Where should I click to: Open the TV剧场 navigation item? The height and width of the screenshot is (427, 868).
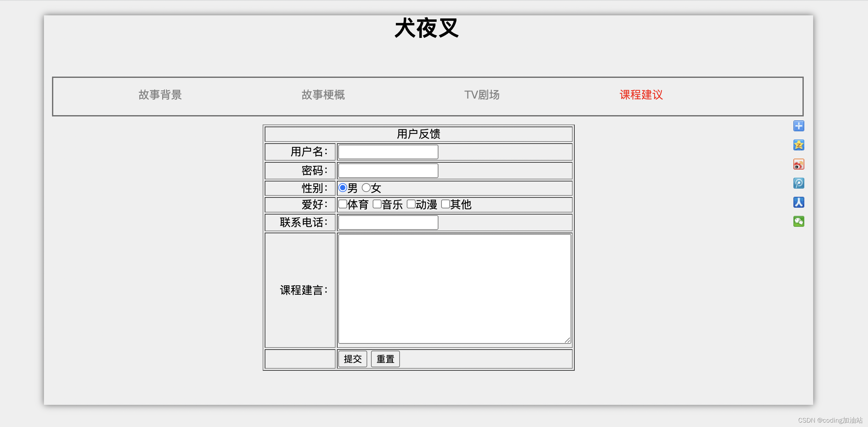point(482,95)
